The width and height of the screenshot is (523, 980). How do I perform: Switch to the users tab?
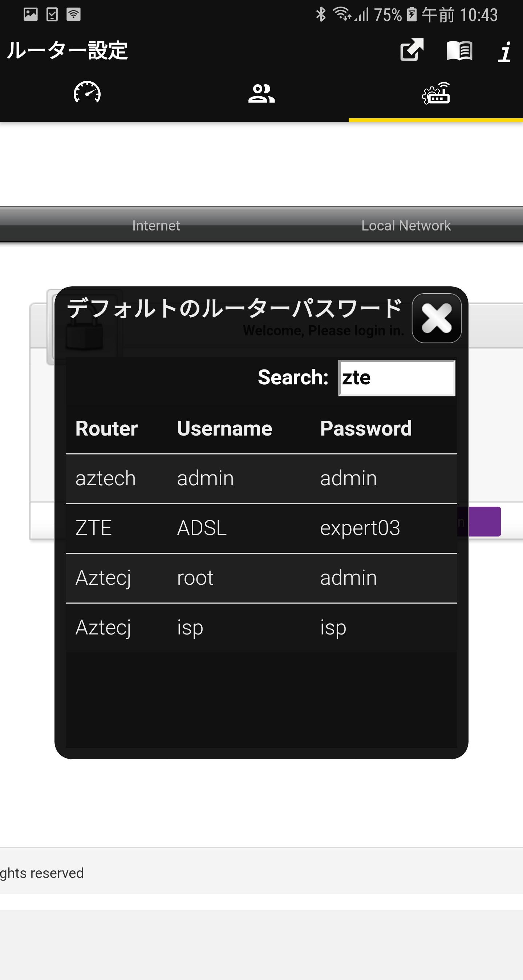pos(261,94)
